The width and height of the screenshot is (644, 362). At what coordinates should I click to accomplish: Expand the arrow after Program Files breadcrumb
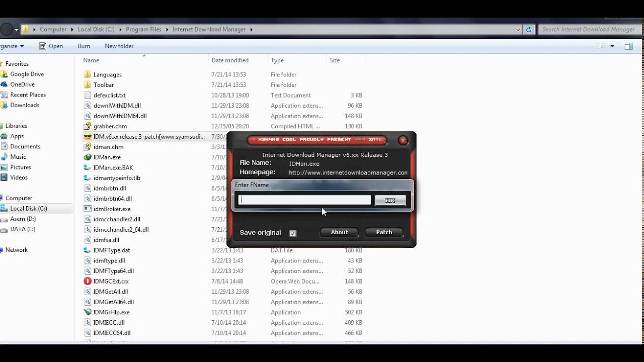tap(168, 30)
